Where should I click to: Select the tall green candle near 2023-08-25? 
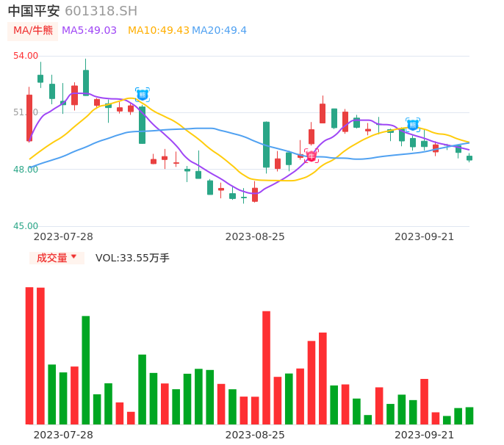click(x=266, y=145)
